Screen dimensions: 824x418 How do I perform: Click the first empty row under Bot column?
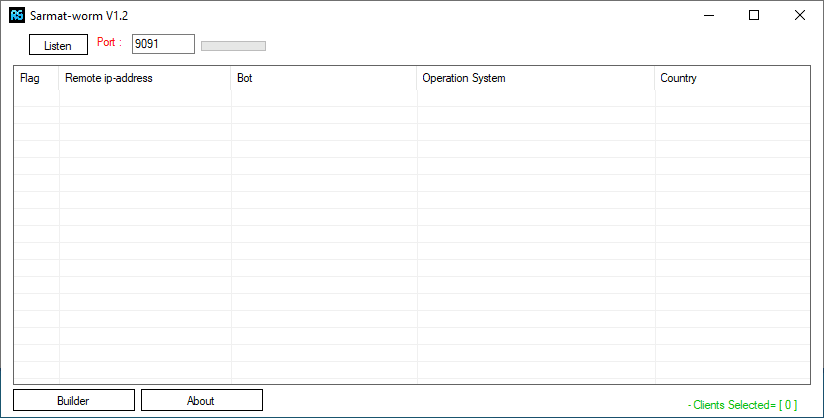click(x=323, y=99)
